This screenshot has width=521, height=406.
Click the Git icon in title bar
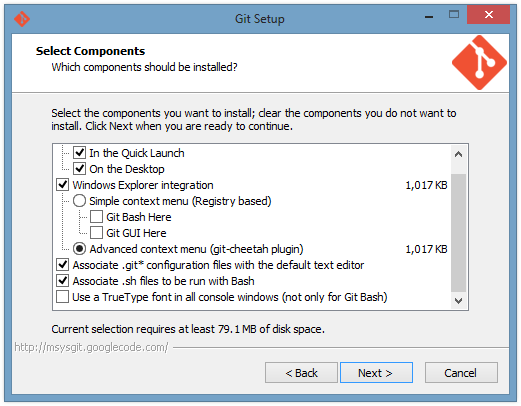tap(22, 19)
